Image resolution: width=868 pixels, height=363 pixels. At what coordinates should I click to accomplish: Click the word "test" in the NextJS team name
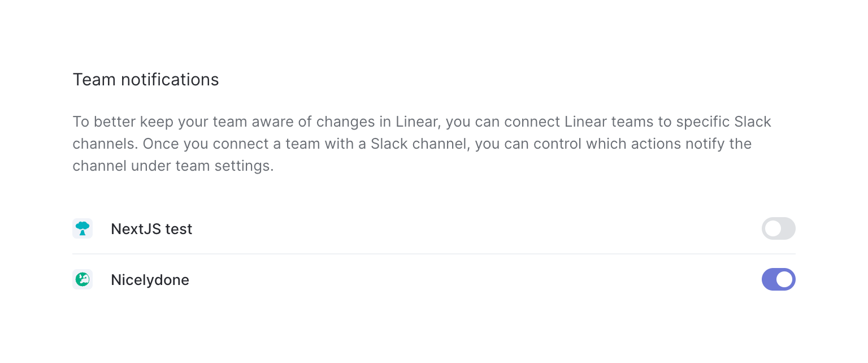pyautogui.click(x=179, y=229)
